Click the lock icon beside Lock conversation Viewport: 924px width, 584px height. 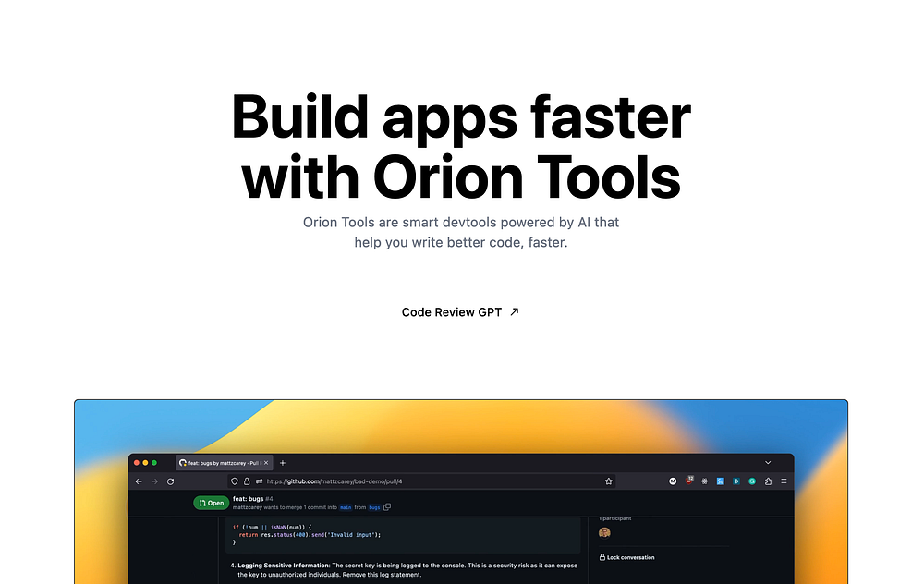pos(602,557)
